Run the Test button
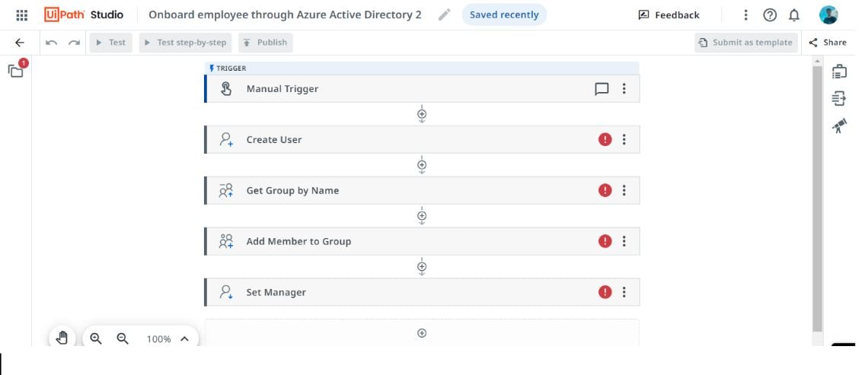The image size is (868, 375). (x=110, y=43)
